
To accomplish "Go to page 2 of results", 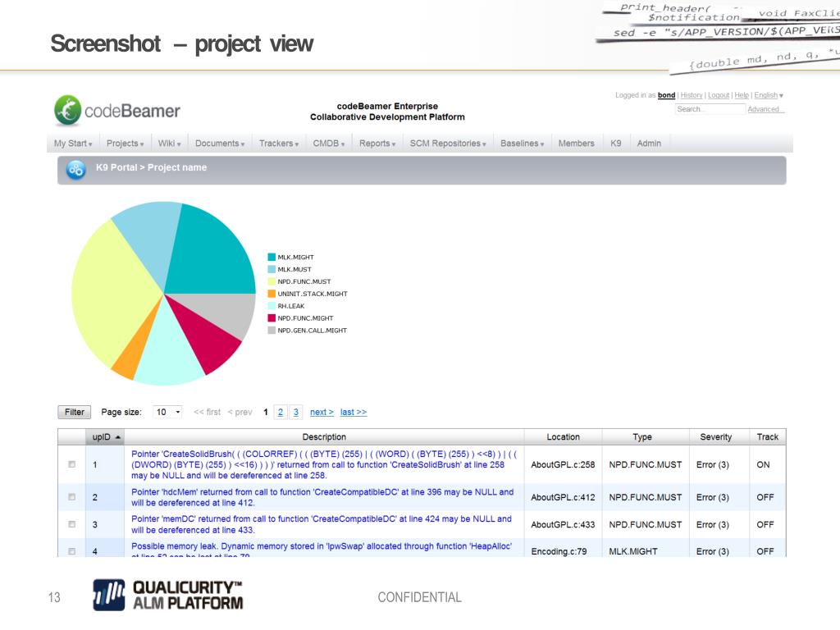I will tap(281, 412).
